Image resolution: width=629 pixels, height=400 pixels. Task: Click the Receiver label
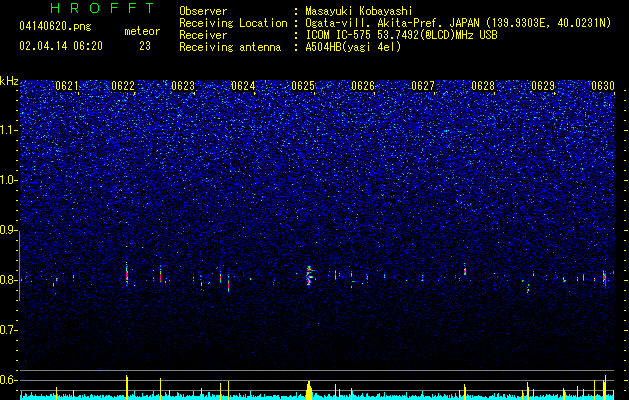203,35
